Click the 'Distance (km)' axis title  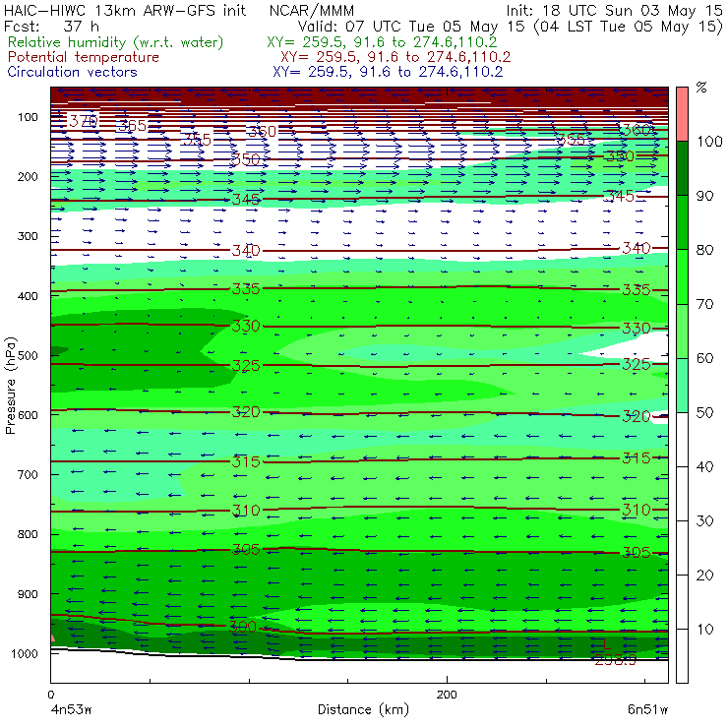(364, 709)
